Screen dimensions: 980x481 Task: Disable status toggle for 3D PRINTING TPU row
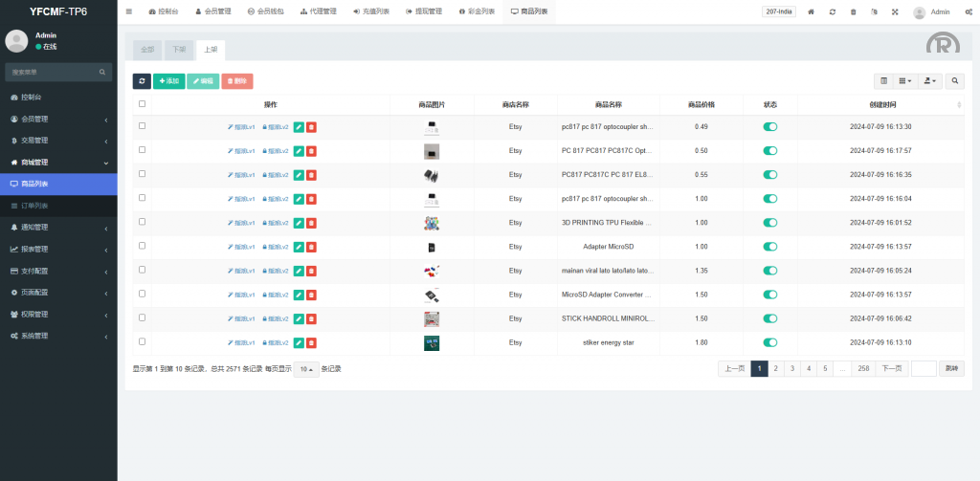pyautogui.click(x=769, y=223)
